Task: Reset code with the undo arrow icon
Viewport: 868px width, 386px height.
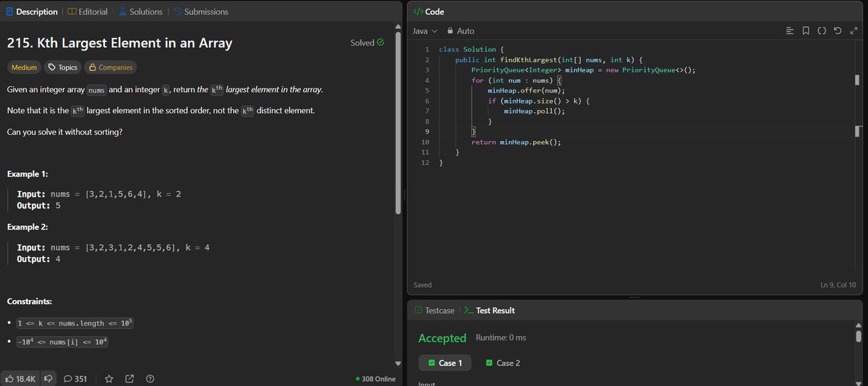Action: tap(838, 31)
